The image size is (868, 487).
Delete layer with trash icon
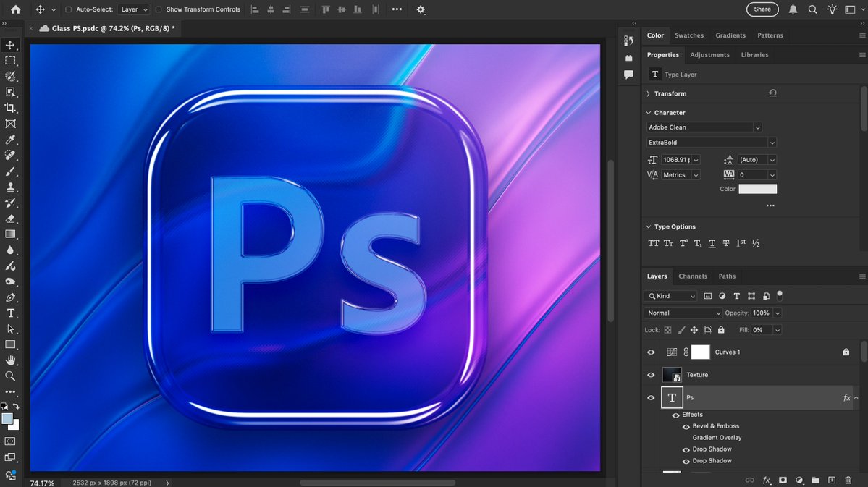tap(848, 480)
